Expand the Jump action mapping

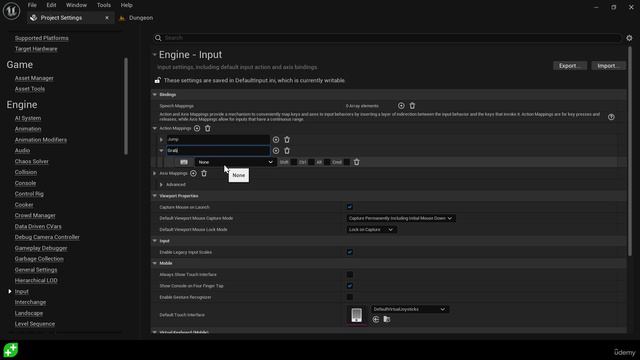[161, 140]
